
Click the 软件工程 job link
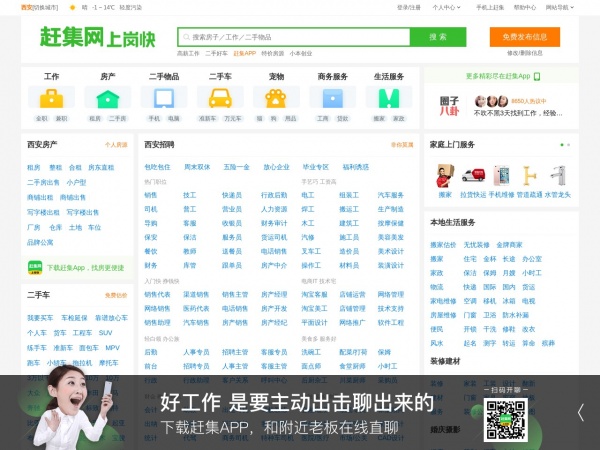[x=391, y=323]
